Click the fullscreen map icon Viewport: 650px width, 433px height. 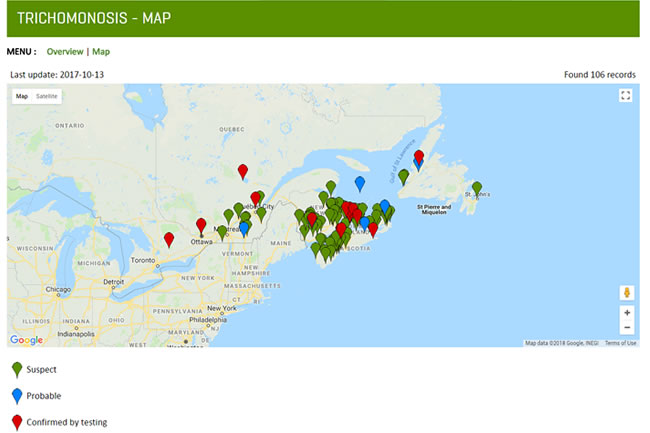(626, 96)
